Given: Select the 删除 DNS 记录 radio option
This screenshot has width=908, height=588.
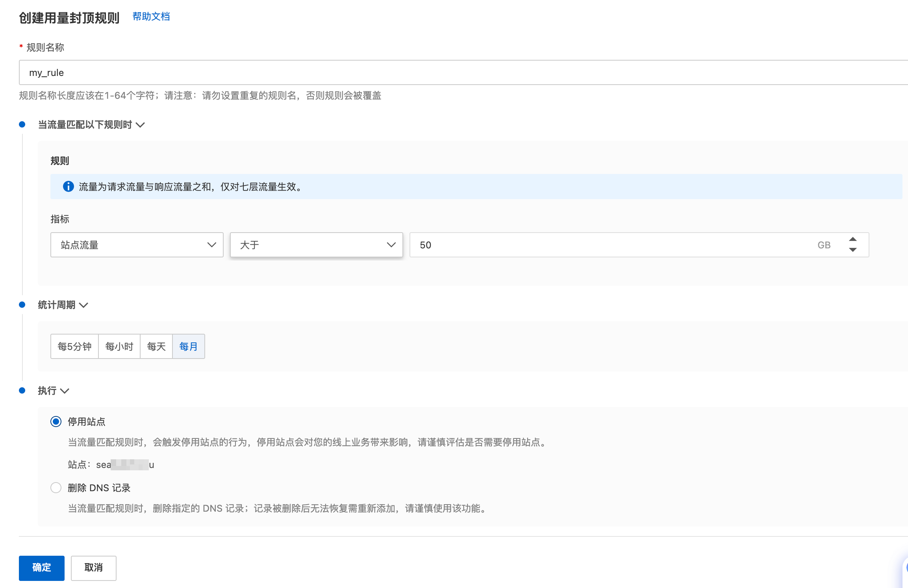Looking at the screenshot, I should [56, 488].
